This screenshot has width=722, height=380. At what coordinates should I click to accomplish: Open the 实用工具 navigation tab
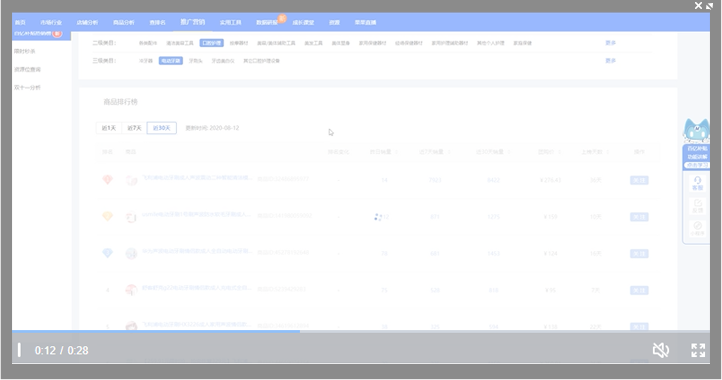(230, 23)
